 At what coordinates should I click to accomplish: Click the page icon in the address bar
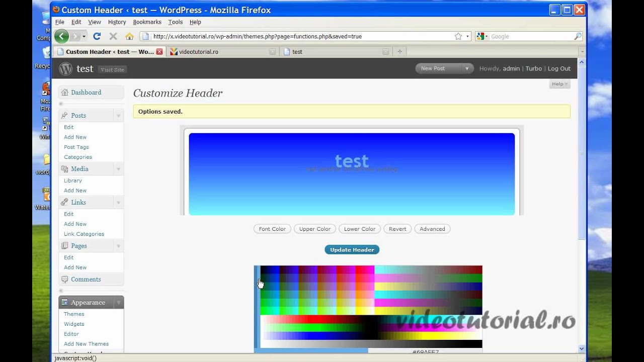pos(146,36)
